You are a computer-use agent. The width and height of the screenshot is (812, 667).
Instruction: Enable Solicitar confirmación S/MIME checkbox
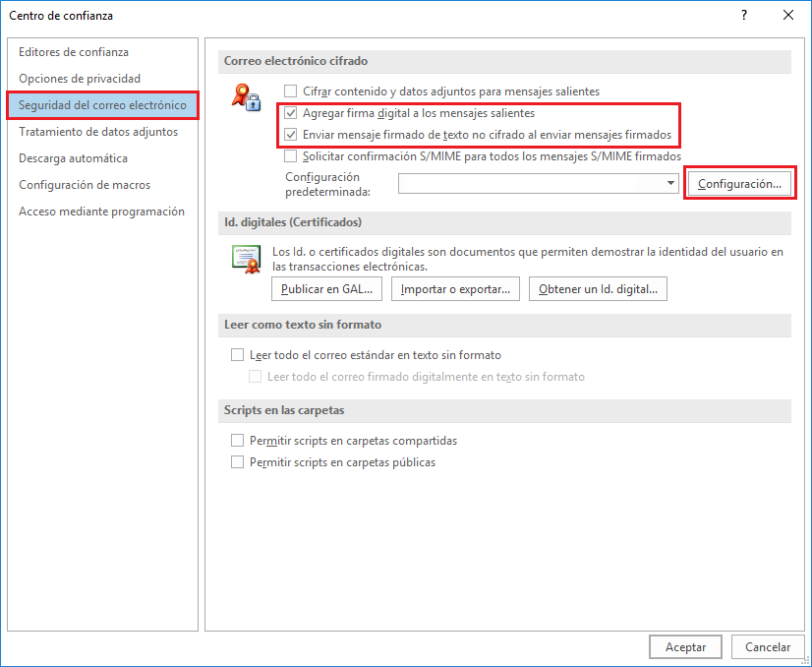(x=290, y=155)
